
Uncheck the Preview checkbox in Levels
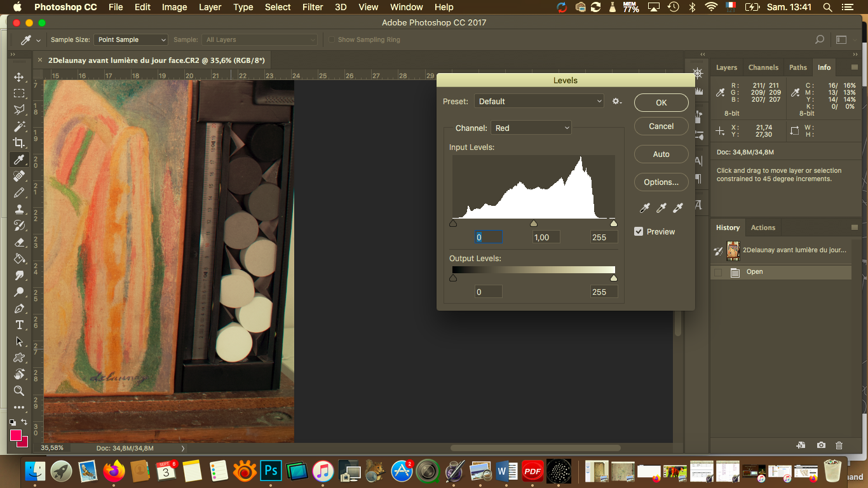(x=639, y=231)
